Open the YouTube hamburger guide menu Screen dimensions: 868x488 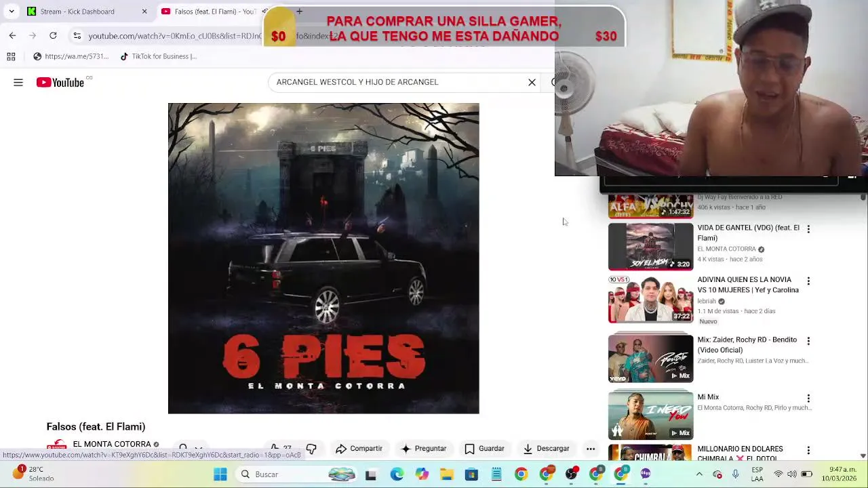[18, 83]
